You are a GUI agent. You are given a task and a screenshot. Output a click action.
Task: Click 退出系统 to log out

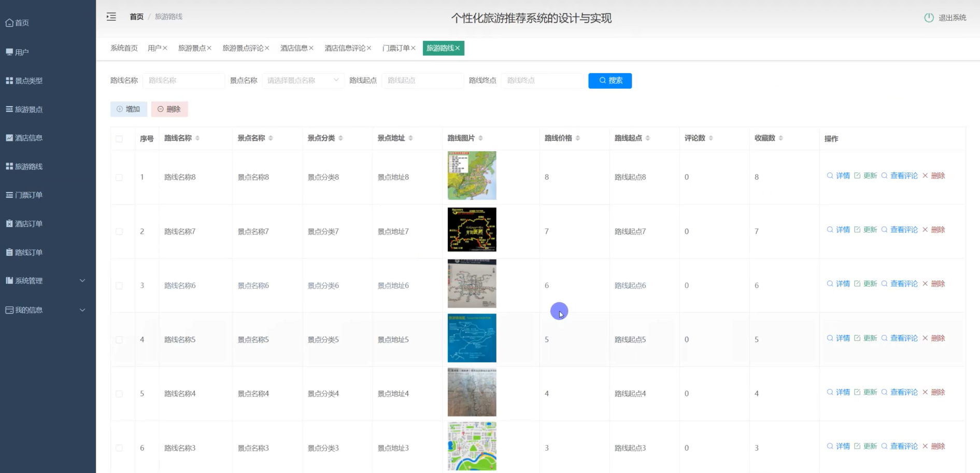[952, 18]
